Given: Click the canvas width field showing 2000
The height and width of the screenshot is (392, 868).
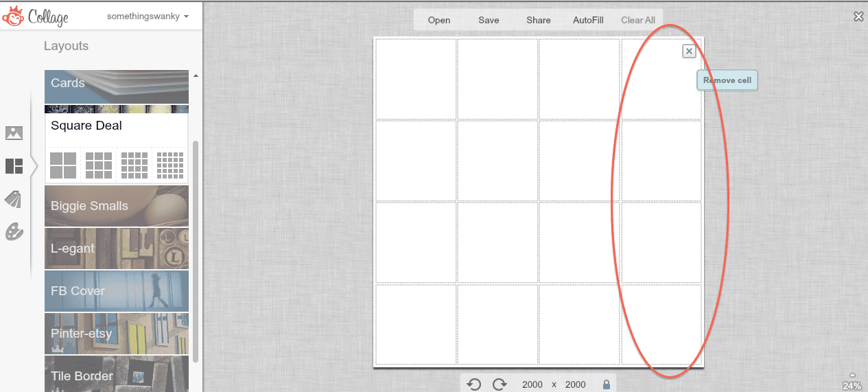Looking at the screenshot, I should coord(532,384).
